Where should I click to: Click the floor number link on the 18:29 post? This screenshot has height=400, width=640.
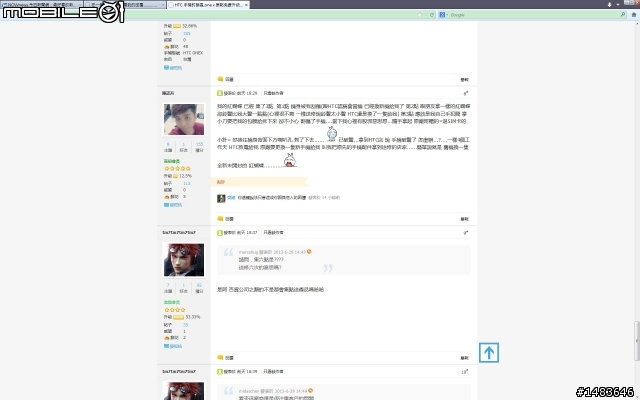point(465,93)
